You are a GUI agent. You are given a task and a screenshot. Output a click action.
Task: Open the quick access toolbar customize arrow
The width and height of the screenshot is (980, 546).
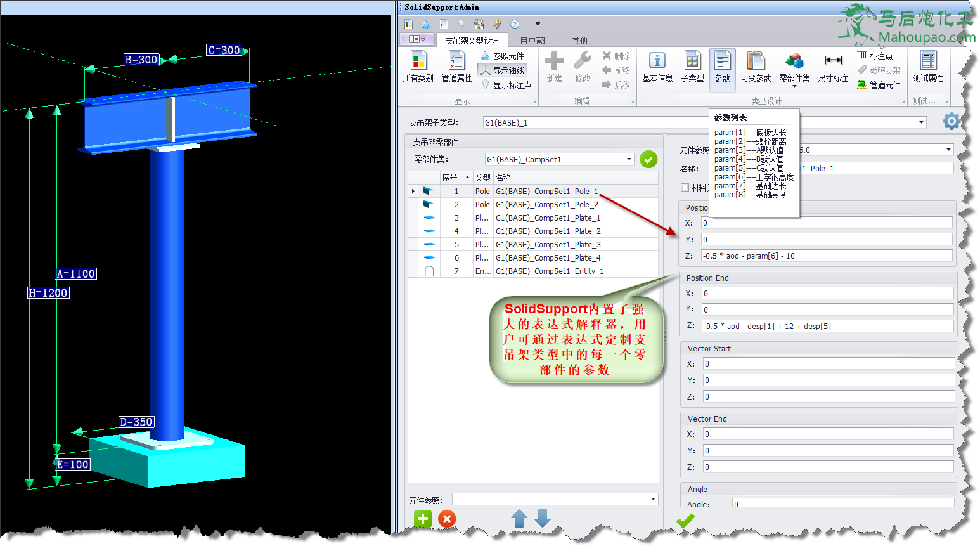pyautogui.click(x=538, y=24)
